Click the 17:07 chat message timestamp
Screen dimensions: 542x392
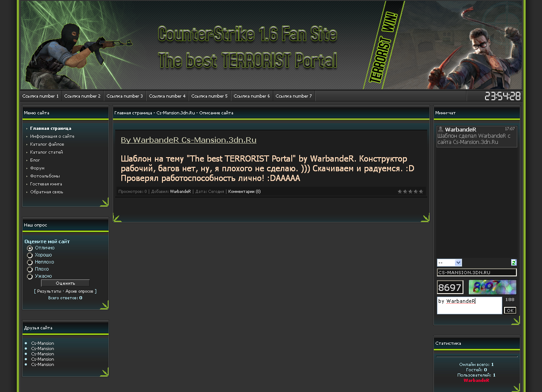[510, 129]
